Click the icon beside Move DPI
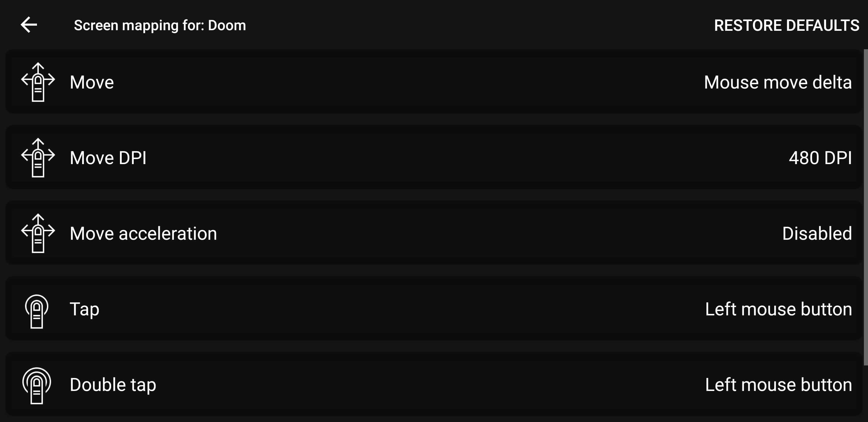 pos(38,157)
